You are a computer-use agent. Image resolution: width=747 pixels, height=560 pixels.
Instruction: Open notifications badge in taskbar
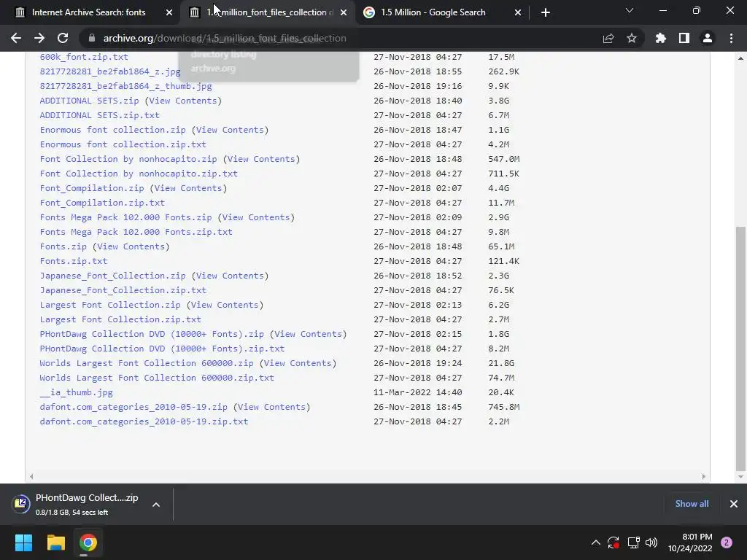point(727,542)
